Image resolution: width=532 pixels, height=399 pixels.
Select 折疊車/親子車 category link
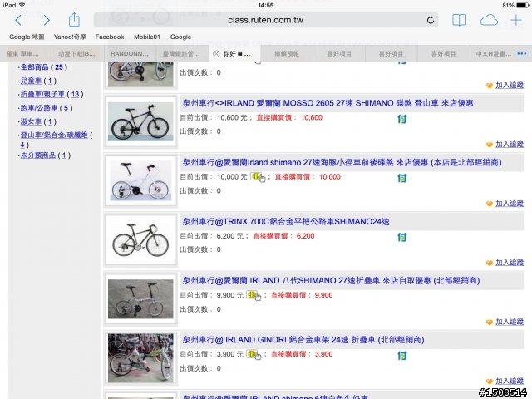(42, 94)
